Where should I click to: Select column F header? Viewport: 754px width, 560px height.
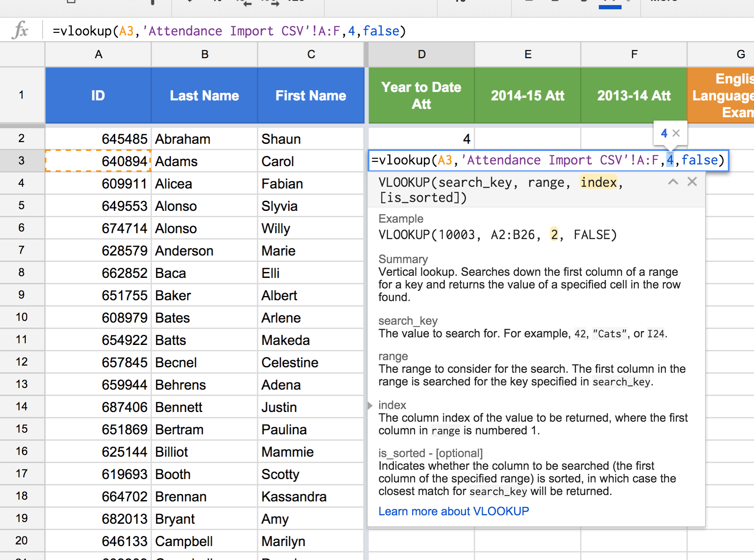click(x=634, y=54)
